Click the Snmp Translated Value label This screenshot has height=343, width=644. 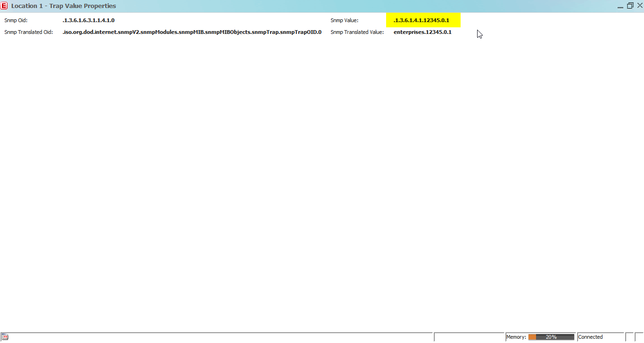pyautogui.click(x=356, y=32)
